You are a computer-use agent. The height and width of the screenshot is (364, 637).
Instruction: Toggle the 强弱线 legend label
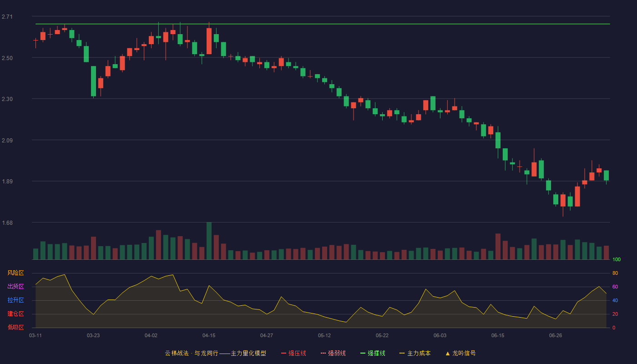(337, 353)
